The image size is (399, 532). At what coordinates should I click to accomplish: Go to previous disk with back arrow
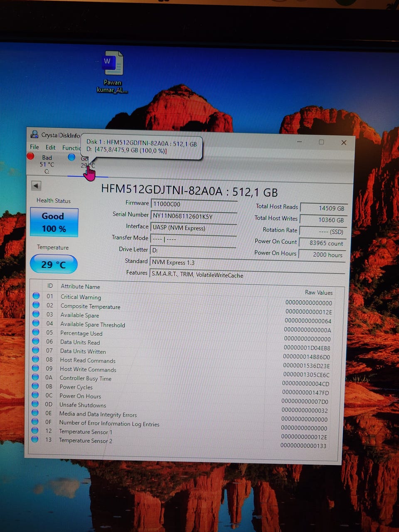coord(36,185)
